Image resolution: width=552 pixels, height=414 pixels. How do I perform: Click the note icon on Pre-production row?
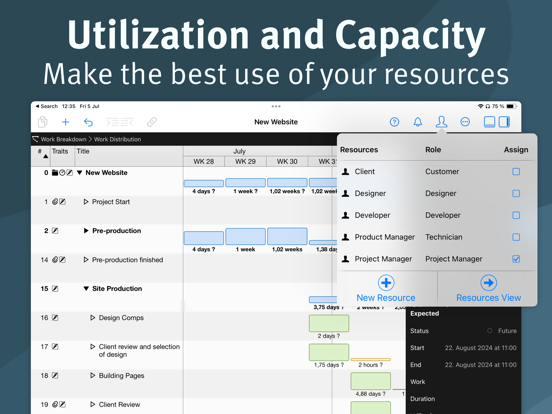tap(55, 231)
